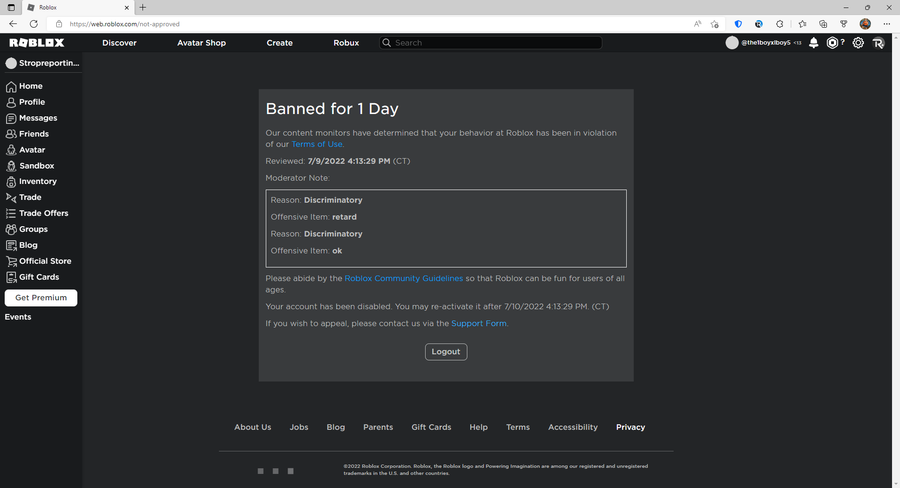Open the Create tab
The width and height of the screenshot is (900, 488).
tap(280, 43)
